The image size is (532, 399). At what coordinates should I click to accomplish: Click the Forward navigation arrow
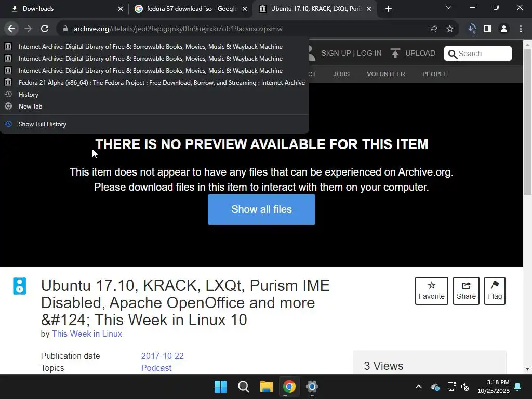(28, 29)
